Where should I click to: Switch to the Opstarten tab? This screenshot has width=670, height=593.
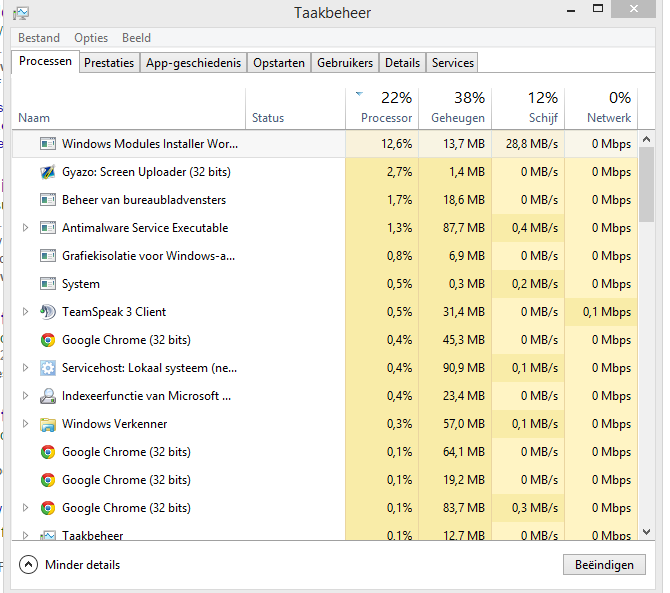coord(279,63)
